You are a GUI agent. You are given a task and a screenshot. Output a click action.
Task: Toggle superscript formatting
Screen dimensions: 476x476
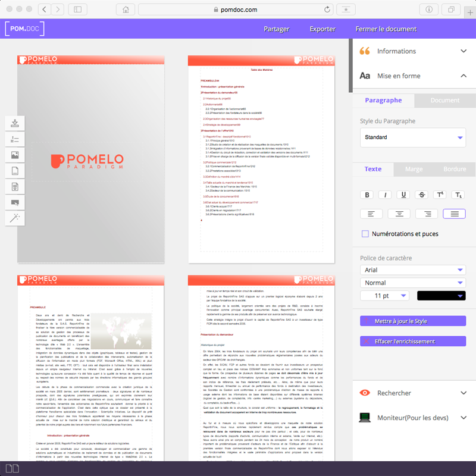click(x=440, y=195)
